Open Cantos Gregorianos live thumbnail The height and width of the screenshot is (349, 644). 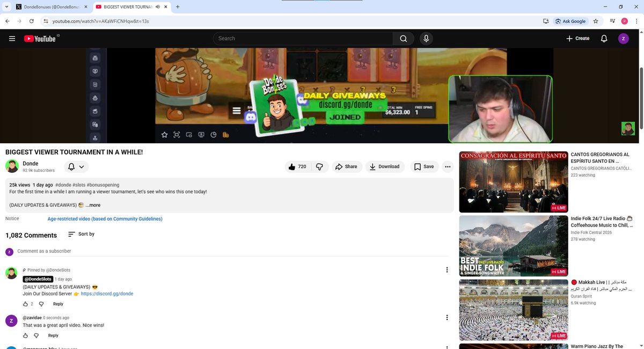[514, 182]
